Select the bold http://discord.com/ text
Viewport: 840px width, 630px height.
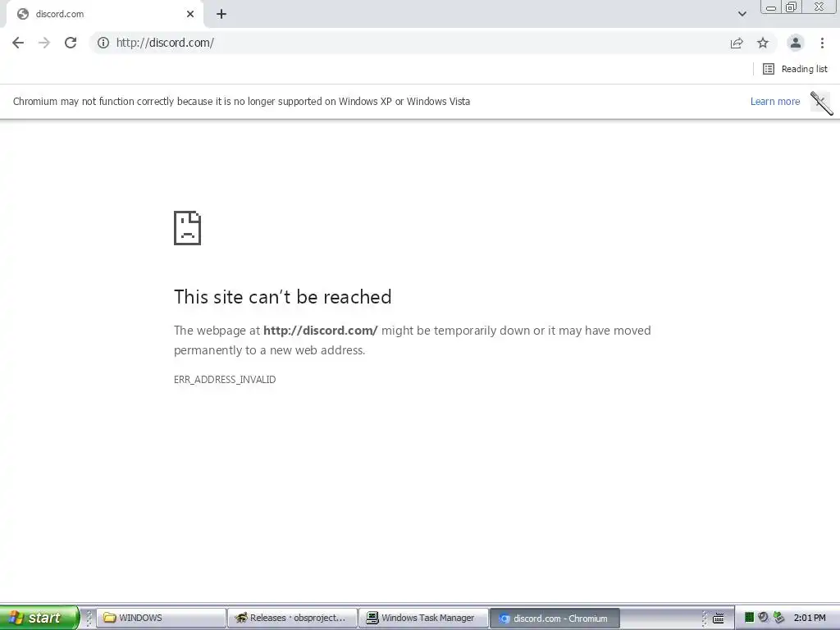point(321,331)
